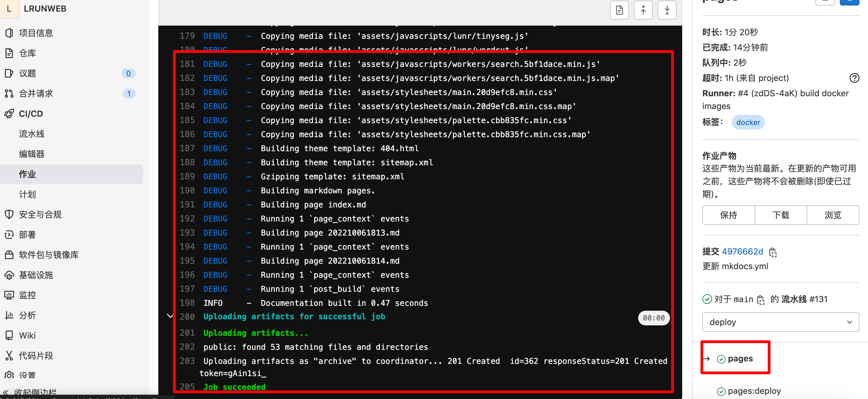Click the timeout help question icon
The height and width of the screenshot is (399, 868).
pos(854,78)
